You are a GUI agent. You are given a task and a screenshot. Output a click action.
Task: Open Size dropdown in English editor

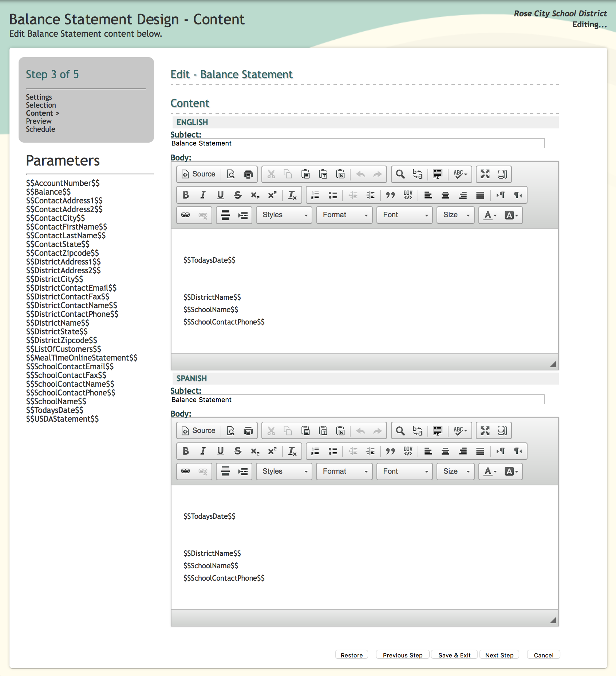455,215
